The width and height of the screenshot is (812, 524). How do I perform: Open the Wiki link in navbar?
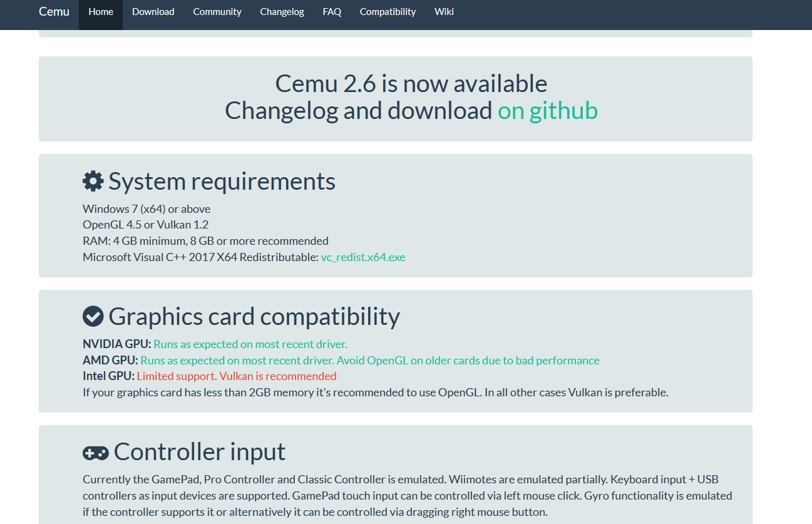444,12
